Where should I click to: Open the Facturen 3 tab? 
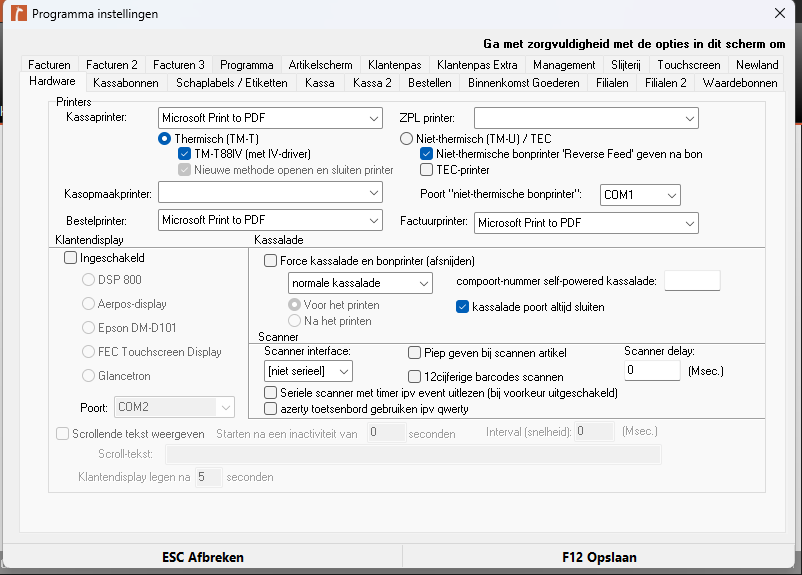pos(179,65)
